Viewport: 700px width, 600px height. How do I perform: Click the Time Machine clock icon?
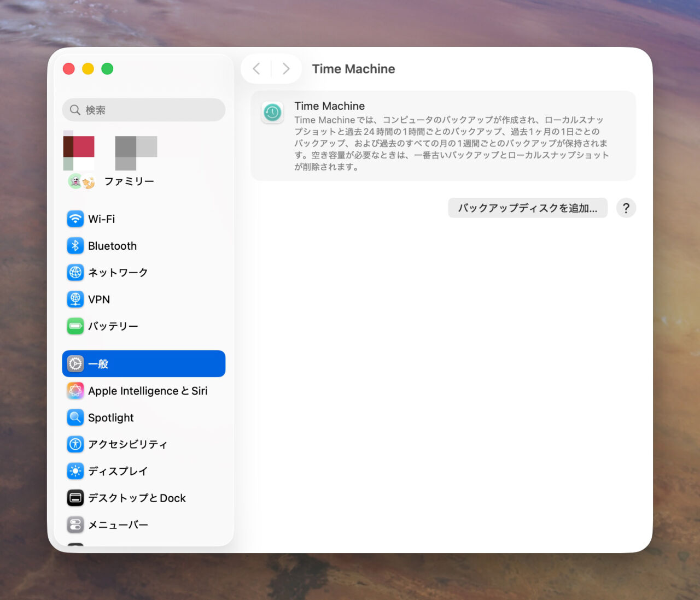pos(272,113)
